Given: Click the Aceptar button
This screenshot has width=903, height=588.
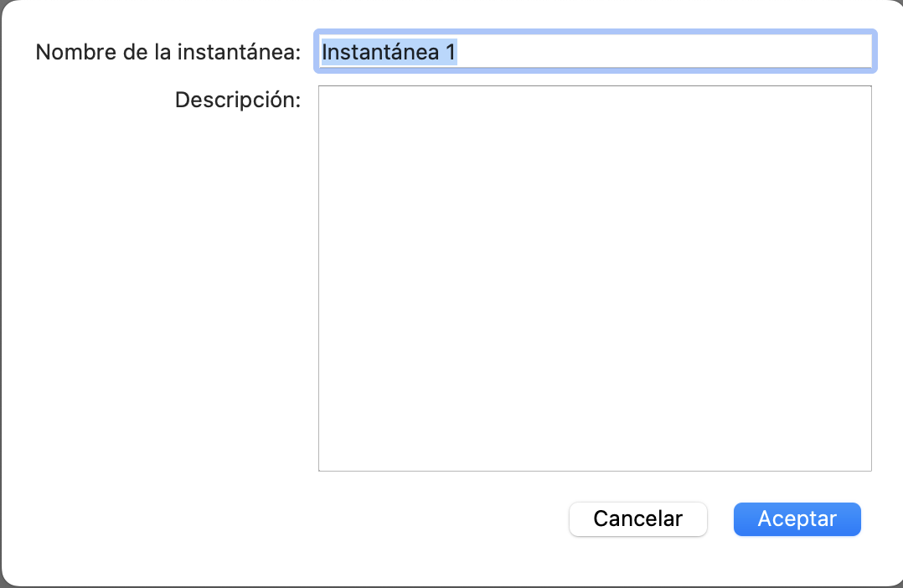Looking at the screenshot, I should pyautogui.click(x=797, y=518).
